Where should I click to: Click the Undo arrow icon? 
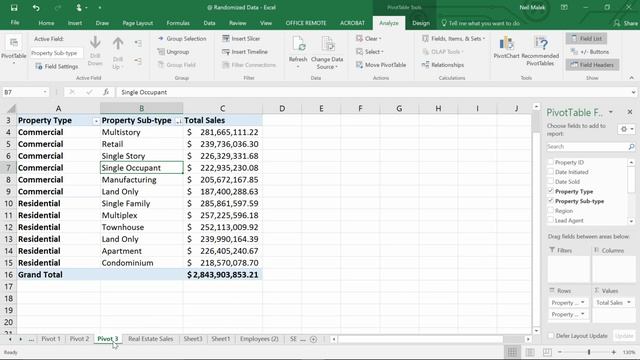pos(36,8)
